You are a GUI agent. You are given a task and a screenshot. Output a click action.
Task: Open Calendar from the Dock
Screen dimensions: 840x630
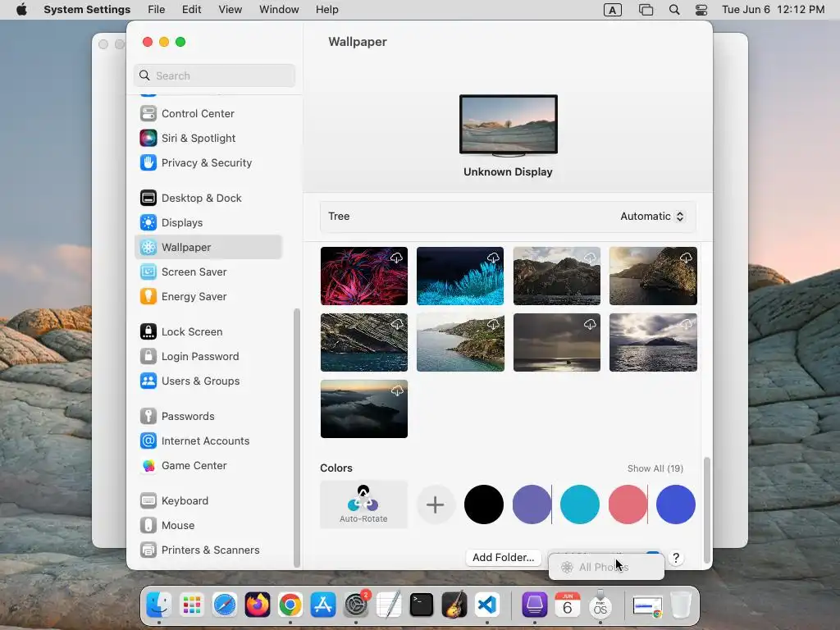coord(568,605)
